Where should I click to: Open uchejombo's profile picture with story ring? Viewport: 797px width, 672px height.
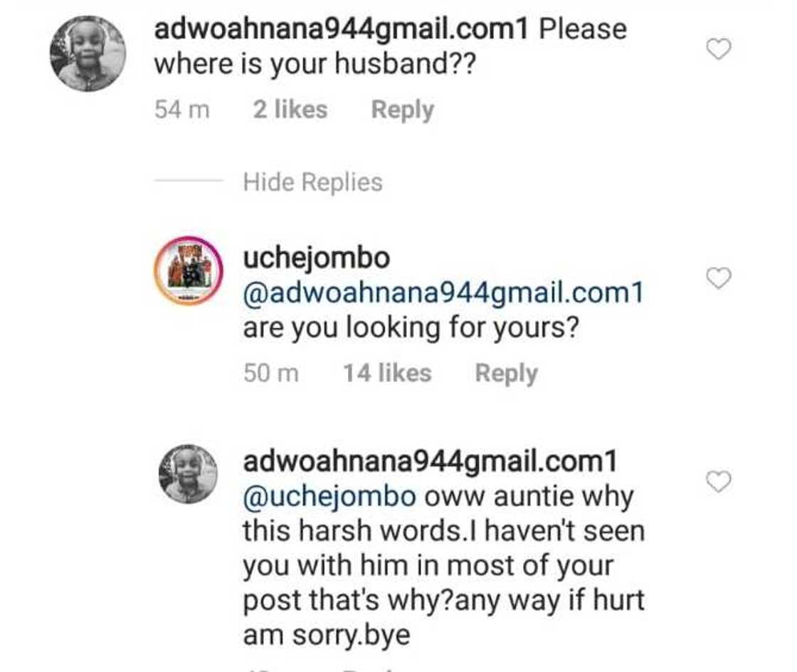[x=189, y=271]
